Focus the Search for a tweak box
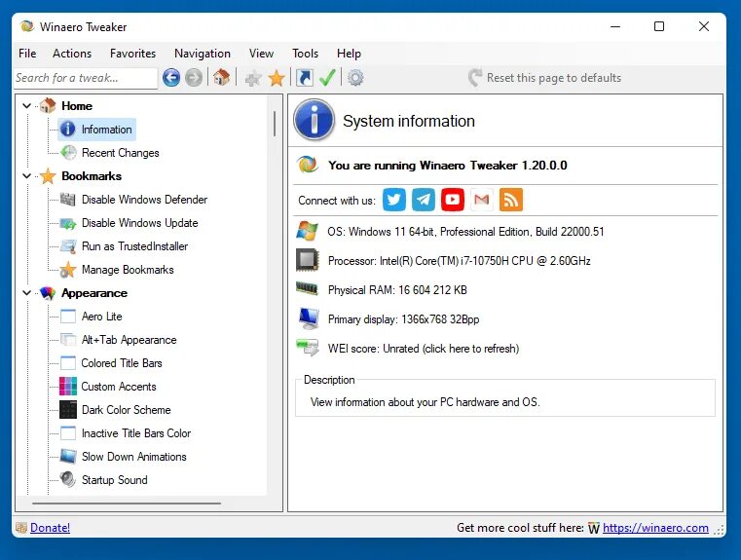 click(x=86, y=78)
